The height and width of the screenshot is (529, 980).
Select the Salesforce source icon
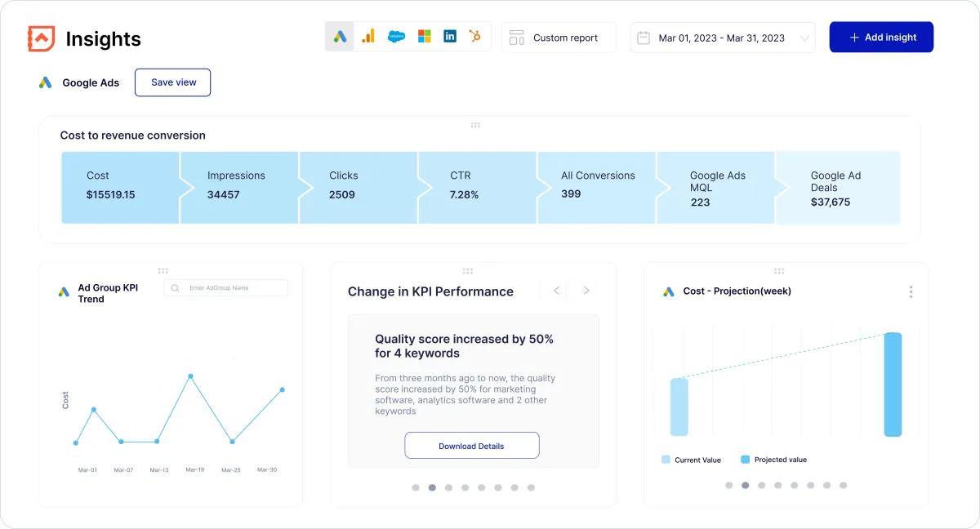point(396,36)
